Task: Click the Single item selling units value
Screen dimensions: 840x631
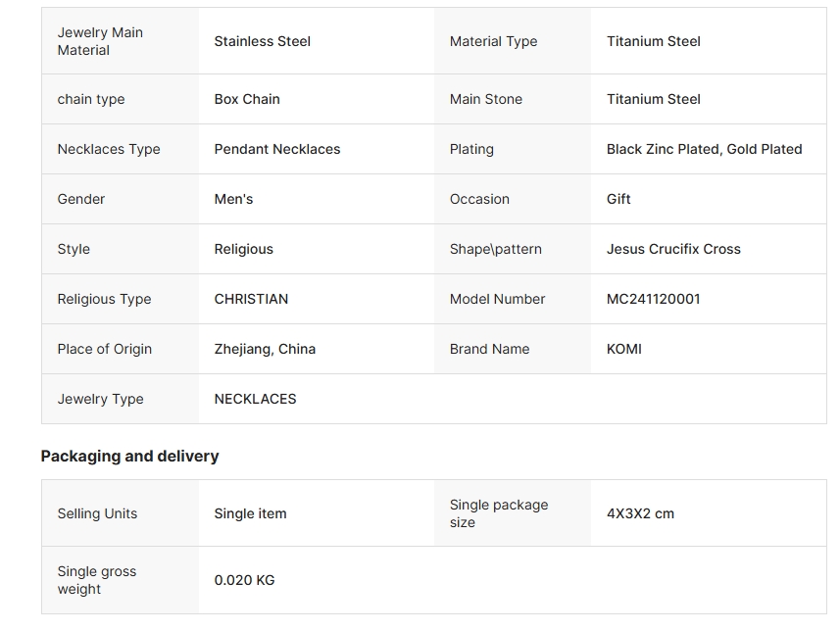Action: tap(250, 513)
